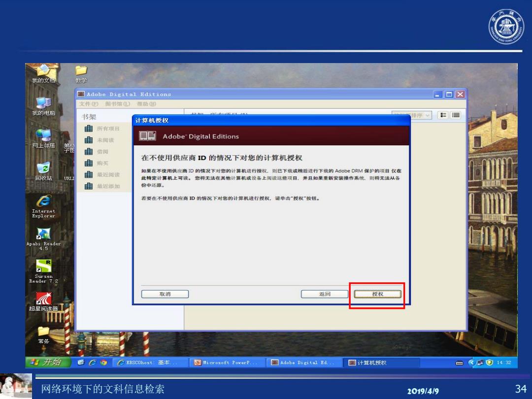Click the 所有项目 bookshelf label
This screenshot has height=399, width=532.
(108, 129)
